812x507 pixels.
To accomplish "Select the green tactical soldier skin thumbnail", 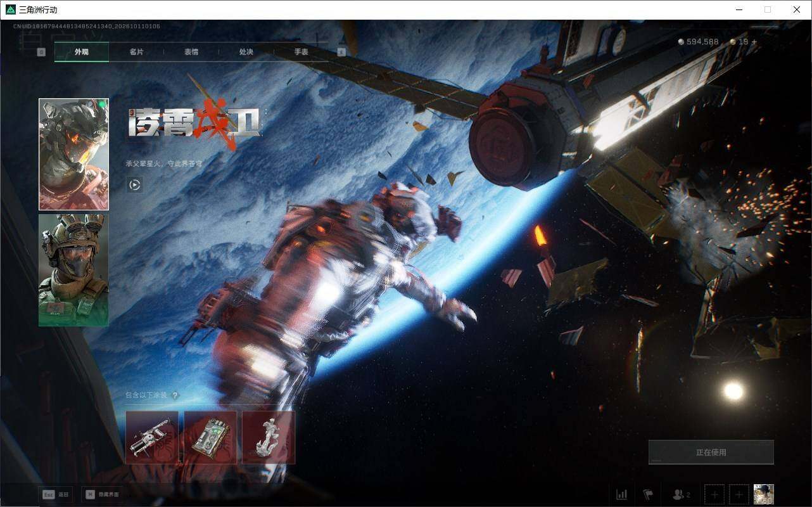I will 73,270.
